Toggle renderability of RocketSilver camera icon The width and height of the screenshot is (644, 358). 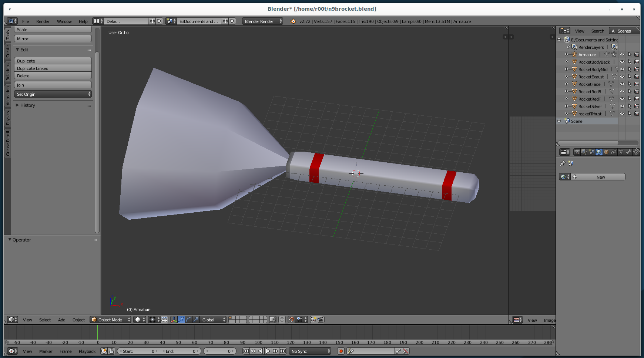pos(637,106)
